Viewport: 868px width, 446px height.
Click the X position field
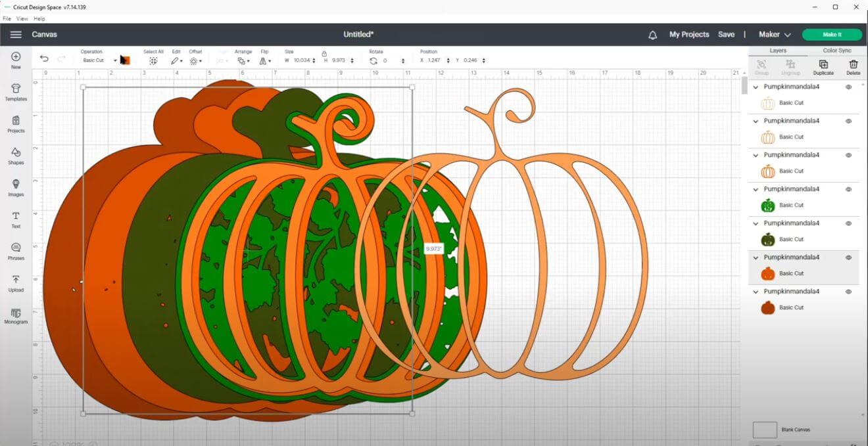click(434, 60)
